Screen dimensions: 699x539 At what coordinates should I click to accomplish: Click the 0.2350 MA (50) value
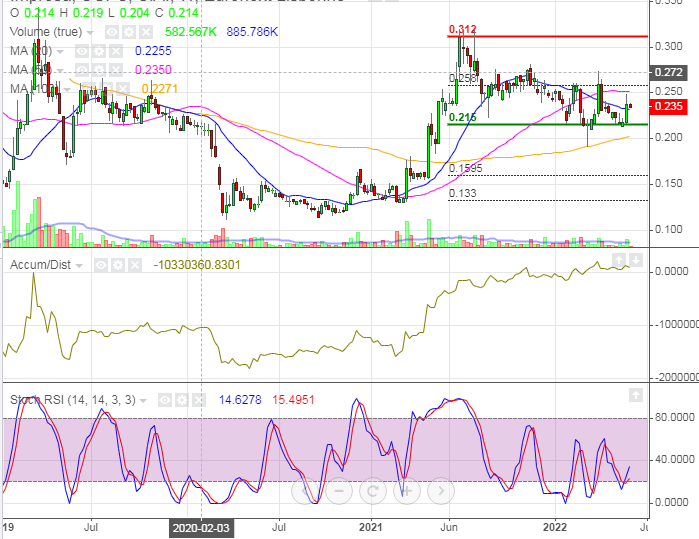point(153,70)
